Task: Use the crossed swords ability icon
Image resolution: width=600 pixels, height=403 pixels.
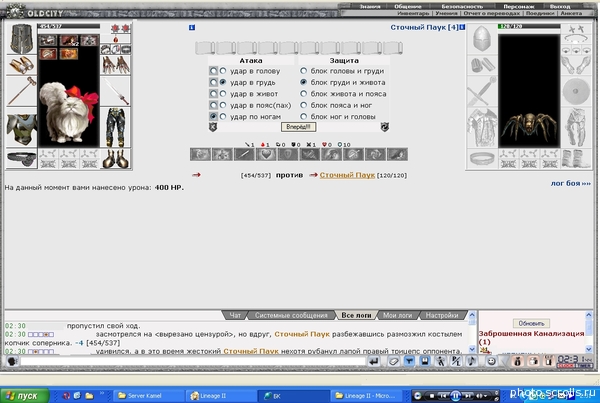Action: tap(310, 155)
